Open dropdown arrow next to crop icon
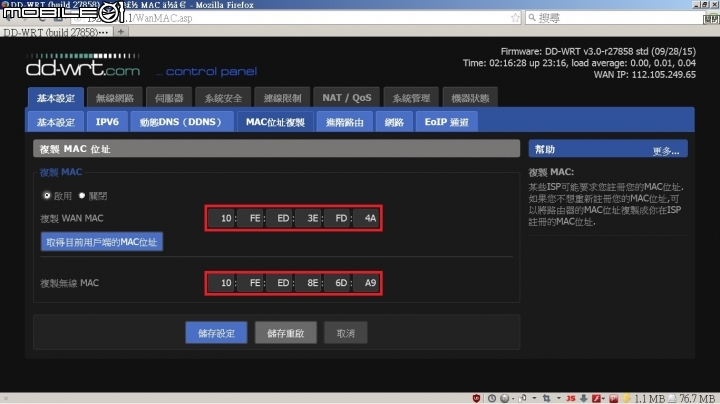 (559, 398)
